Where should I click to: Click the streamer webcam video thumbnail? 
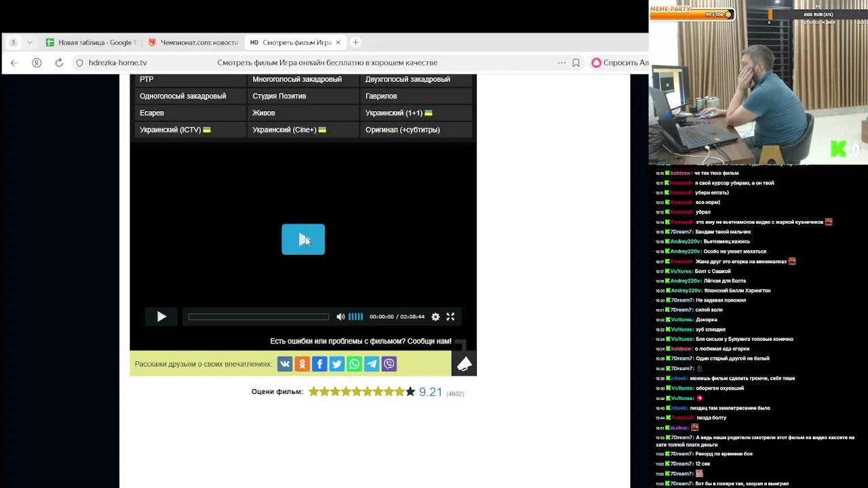pyautogui.click(x=758, y=82)
